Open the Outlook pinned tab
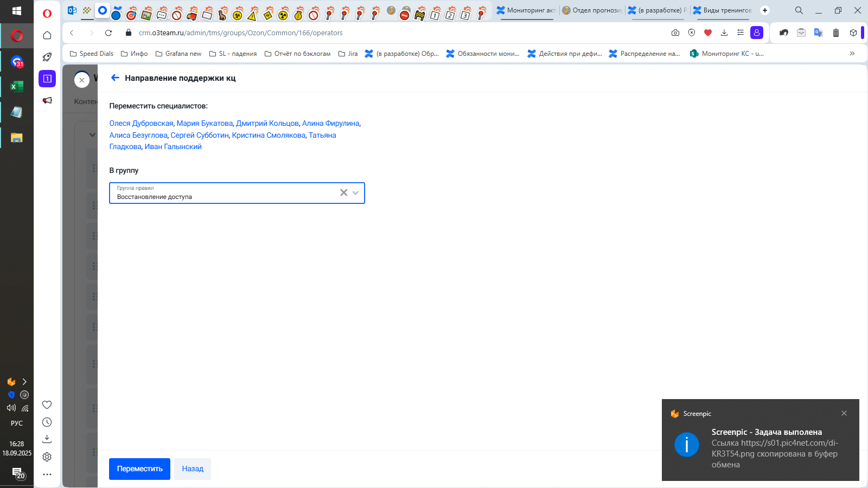868x488 pixels. click(x=72, y=10)
